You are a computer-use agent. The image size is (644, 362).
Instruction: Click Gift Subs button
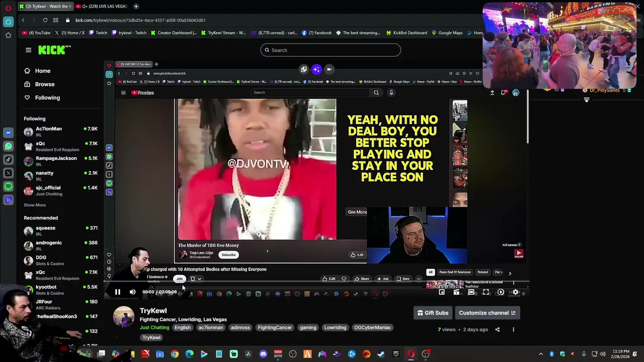click(433, 313)
